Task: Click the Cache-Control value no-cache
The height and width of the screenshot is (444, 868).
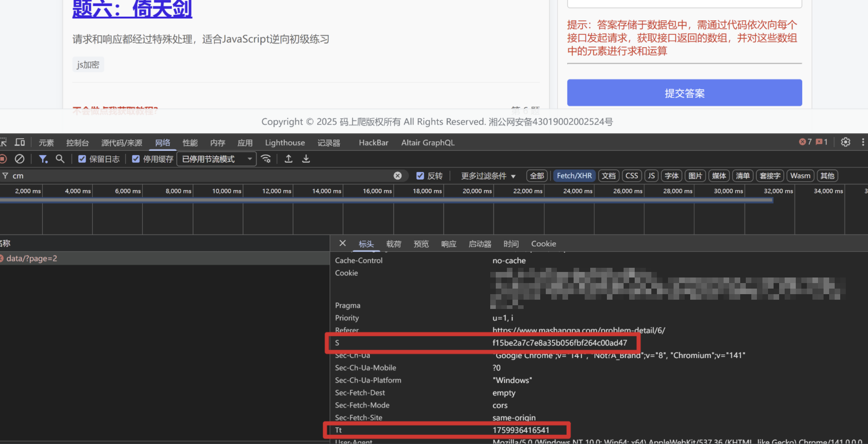Action: tap(509, 260)
